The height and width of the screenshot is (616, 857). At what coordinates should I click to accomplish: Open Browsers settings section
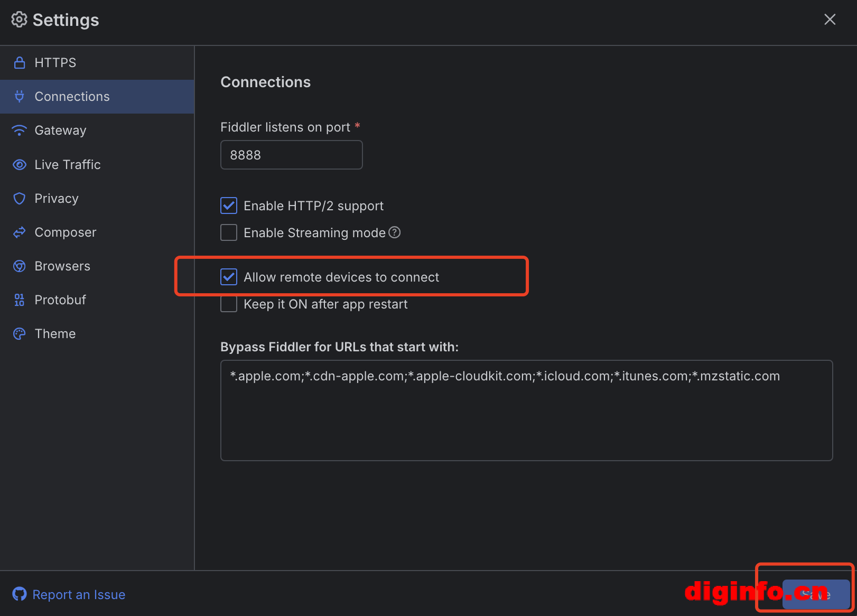click(x=97, y=266)
